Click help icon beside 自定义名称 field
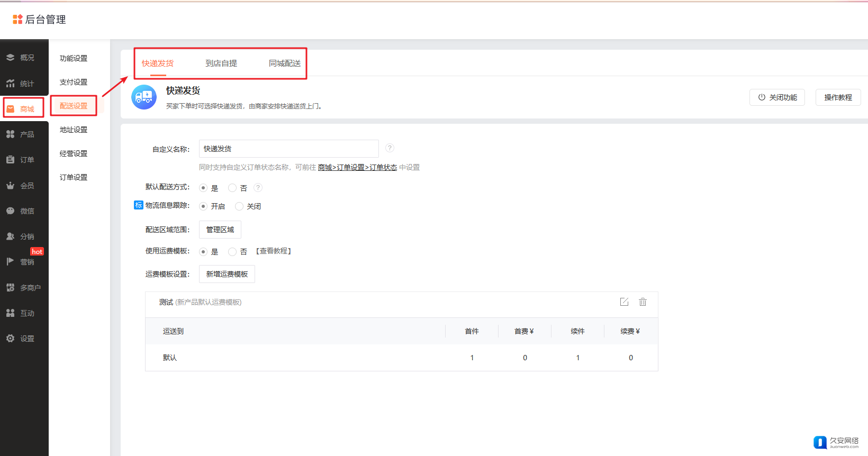This screenshot has height=456, width=868. click(390, 148)
